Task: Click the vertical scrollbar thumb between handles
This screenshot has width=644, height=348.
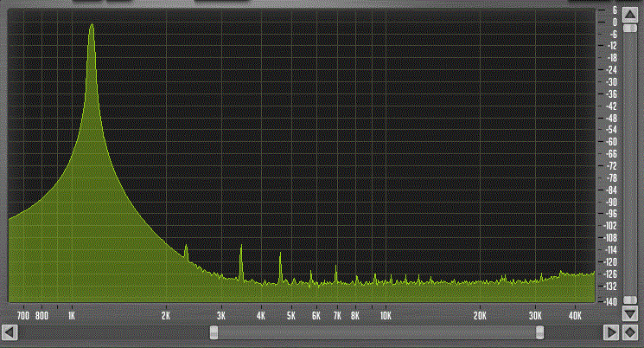Action: 630,164
